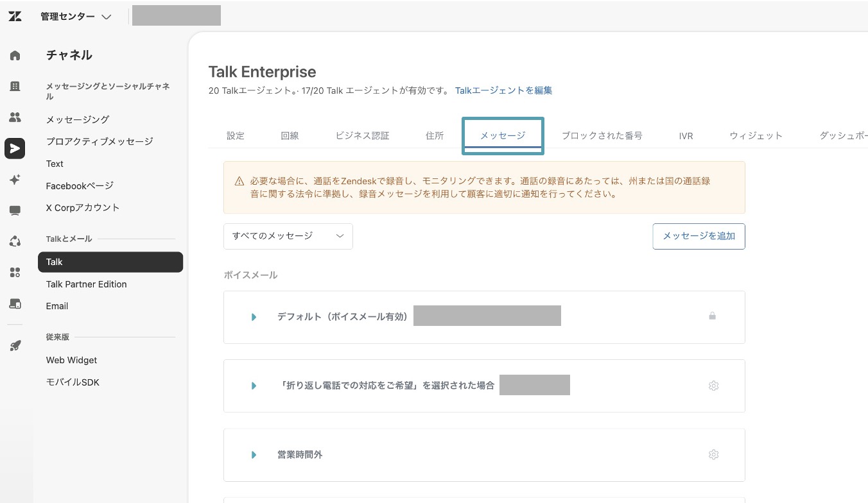Switch to the ブロックされた番号 tab
868x503 pixels.
click(x=602, y=136)
